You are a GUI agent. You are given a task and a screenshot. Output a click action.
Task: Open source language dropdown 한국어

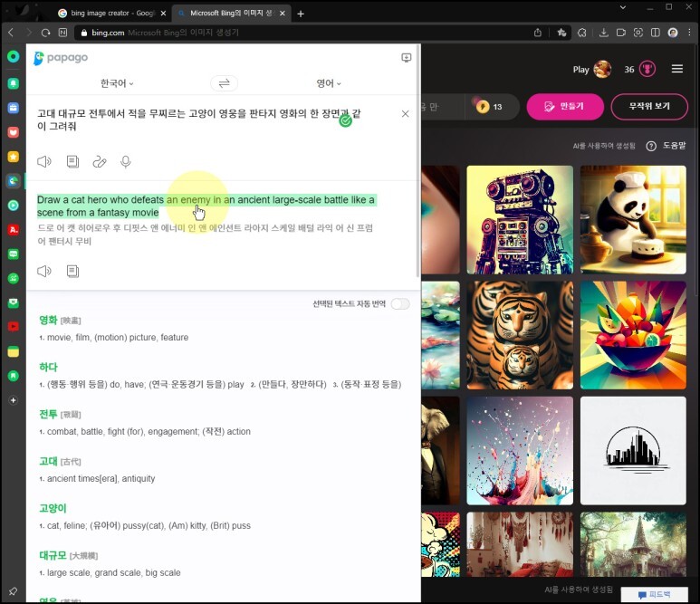117,83
